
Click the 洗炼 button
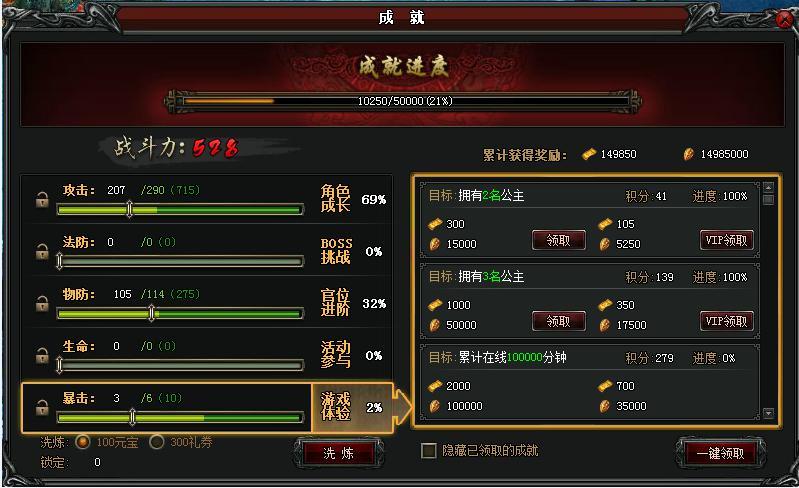tap(339, 453)
